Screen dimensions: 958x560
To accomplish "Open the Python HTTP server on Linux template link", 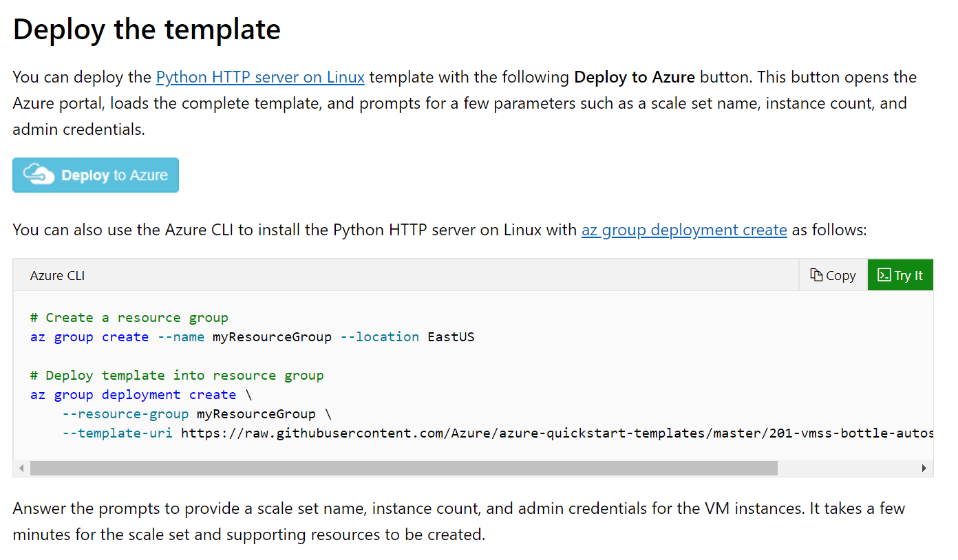I will [260, 76].
